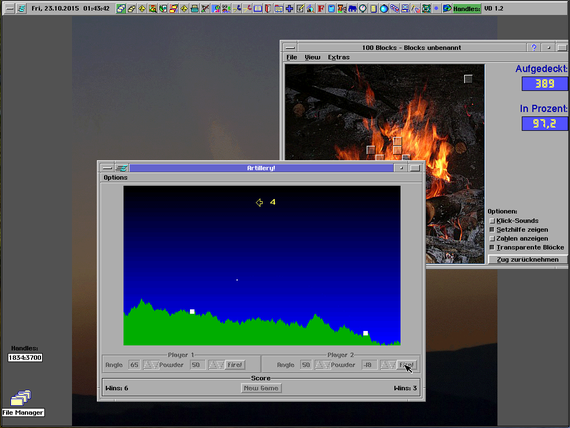Disable the Setzhilfe zeigen checkbox
The width and height of the screenshot is (570, 428).
(x=492, y=230)
